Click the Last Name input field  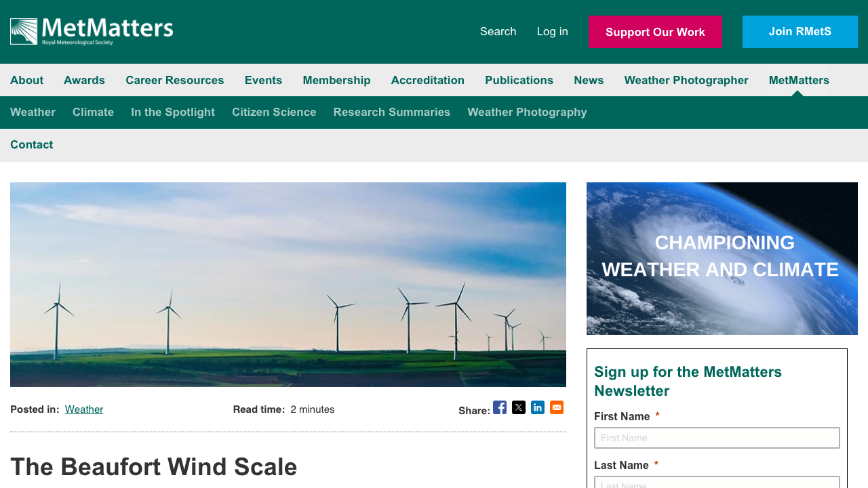(717, 484)
